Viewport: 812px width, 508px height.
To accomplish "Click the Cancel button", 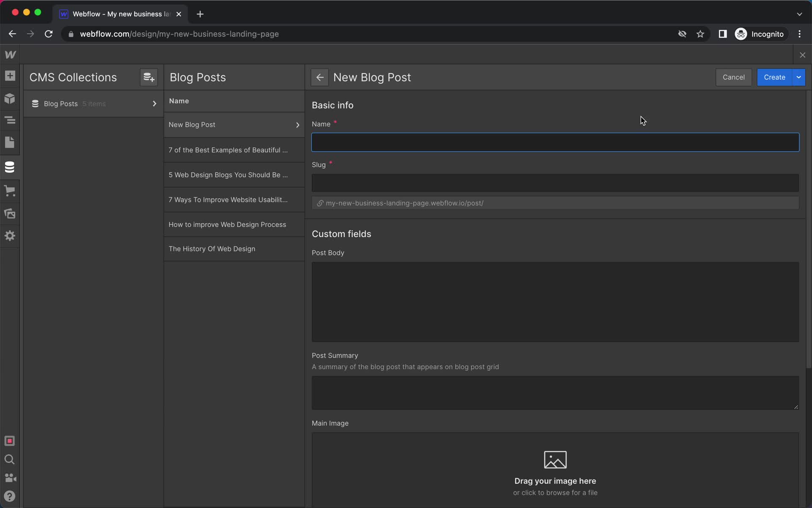I will (733, 77).
